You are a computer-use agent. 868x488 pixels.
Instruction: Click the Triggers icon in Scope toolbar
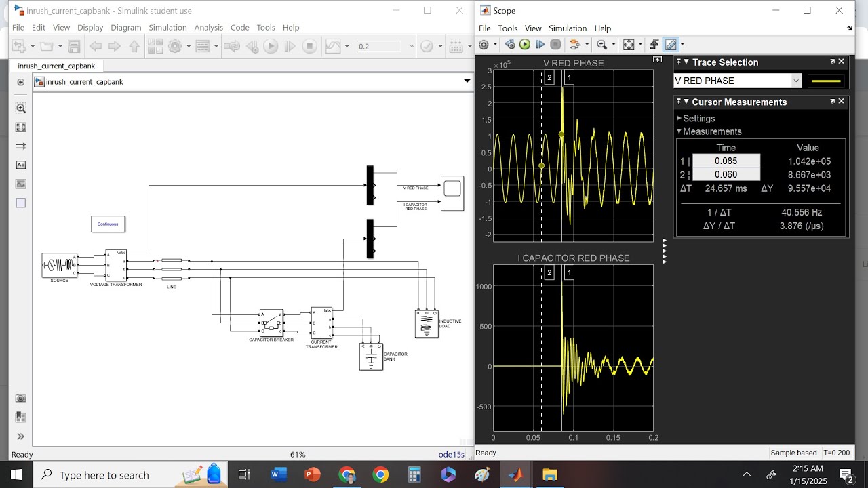[654, 45]
